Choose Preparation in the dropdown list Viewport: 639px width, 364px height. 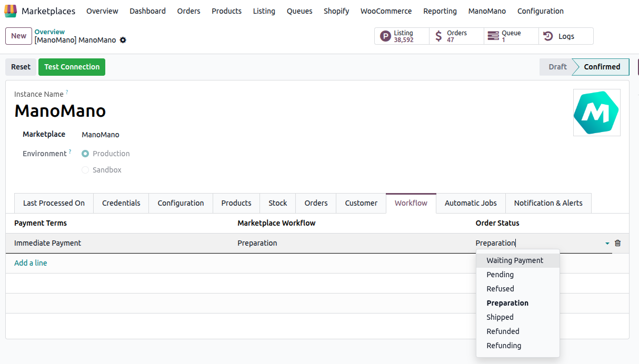(x=518, y=303)
